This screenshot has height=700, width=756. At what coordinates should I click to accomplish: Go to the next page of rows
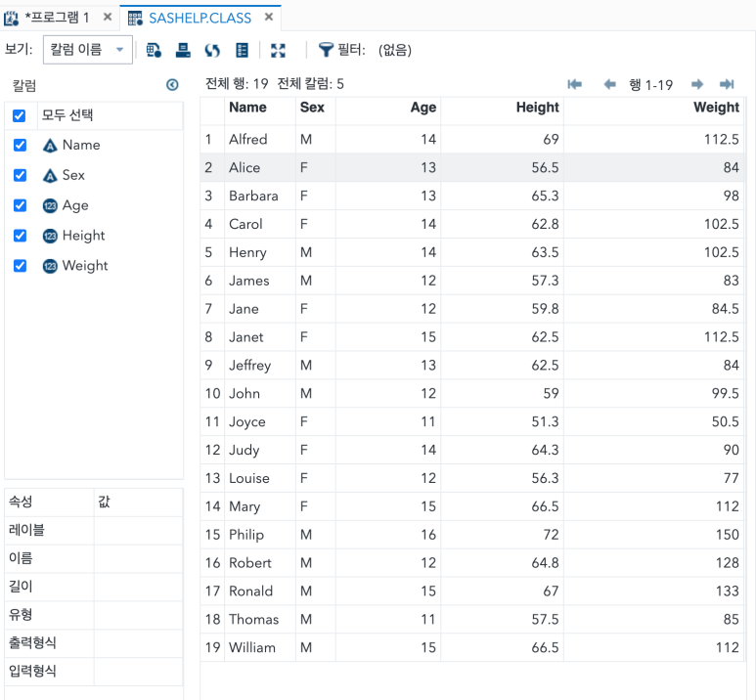tap(696, 84)
